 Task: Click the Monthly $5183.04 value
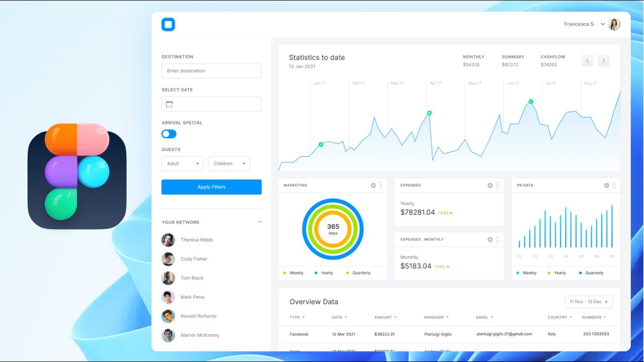pos(416,266)
